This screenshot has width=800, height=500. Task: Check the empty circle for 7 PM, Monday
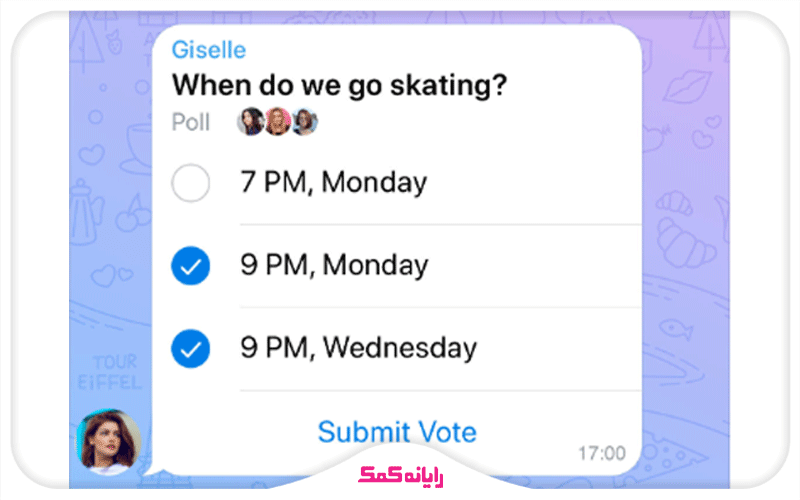[x=191, y=184]
